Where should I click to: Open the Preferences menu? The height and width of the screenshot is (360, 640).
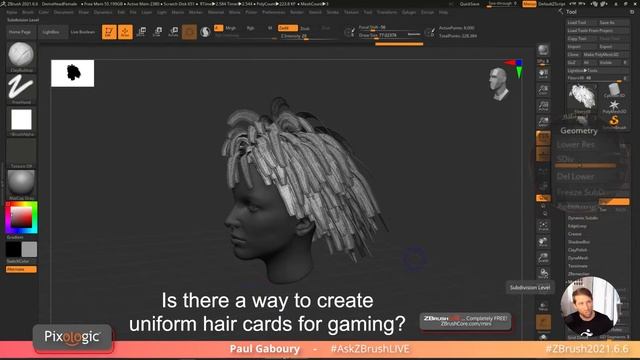click(273, 12)
